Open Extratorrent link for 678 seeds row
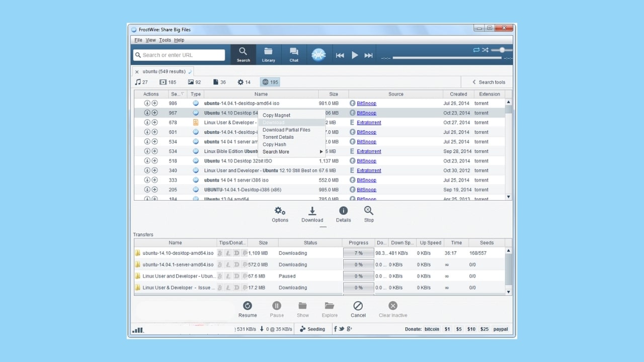The image size is (644, 362). point(369,123)
